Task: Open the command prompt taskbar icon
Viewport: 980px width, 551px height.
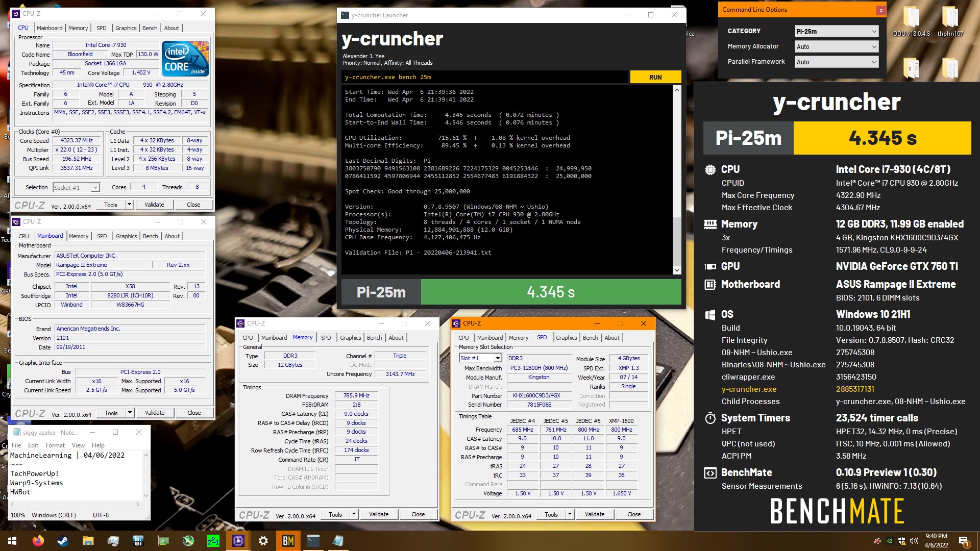Action: (313, 541)
